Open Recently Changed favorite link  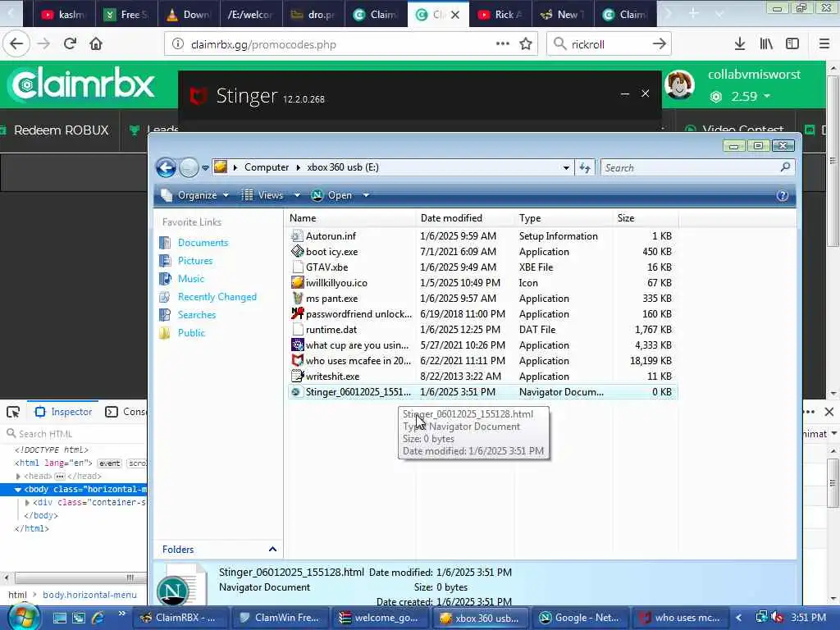click(217, 297)
